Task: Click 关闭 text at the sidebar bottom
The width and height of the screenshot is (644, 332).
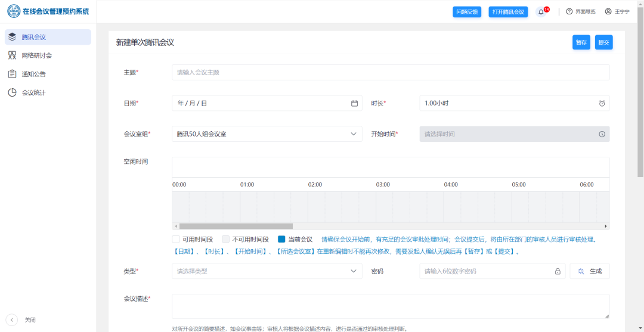Action: (30, 319)
